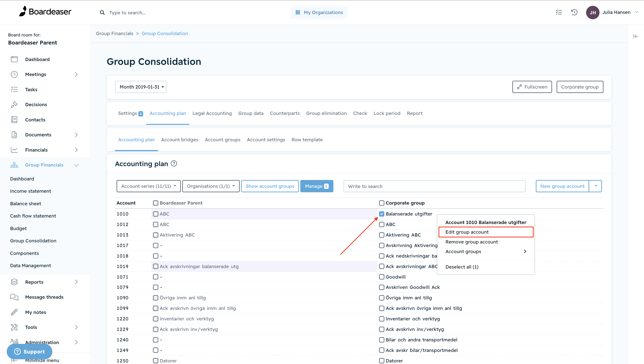Follow the Group Consolidation breadcrumb link
This screenshot has height=364, width=644.
pos(165,34)
